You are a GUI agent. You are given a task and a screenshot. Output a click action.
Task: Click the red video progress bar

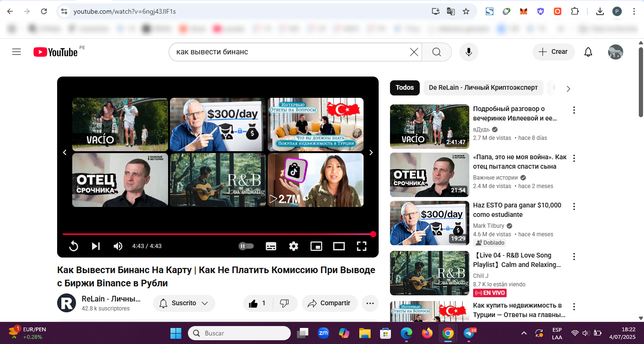point(218,234)
